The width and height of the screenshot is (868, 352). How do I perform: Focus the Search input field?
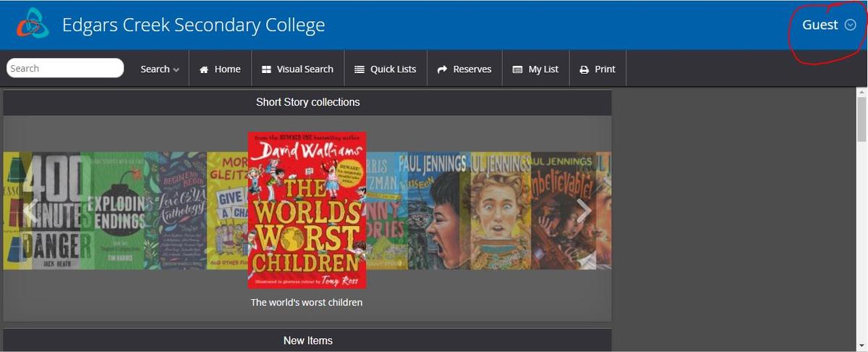(65, 68)
